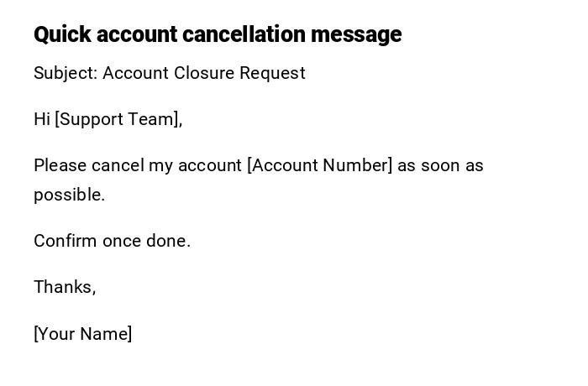Click the "Account Closure Request" subject text

coord(204,73)
